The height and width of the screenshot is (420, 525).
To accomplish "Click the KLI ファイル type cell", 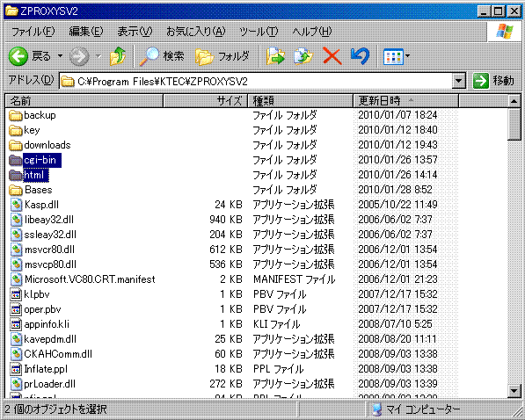I will (x=276, y=324).
